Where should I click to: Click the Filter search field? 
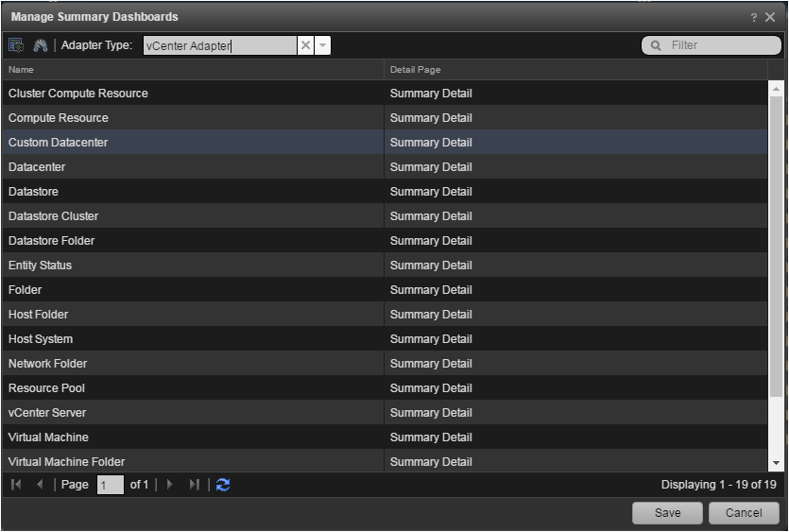(x=720, y=45)
